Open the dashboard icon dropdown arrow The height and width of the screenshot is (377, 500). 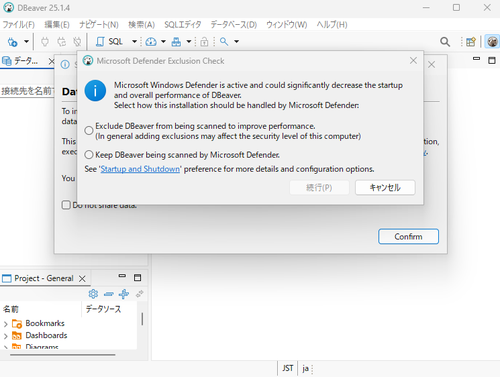(x=163, y=42)
